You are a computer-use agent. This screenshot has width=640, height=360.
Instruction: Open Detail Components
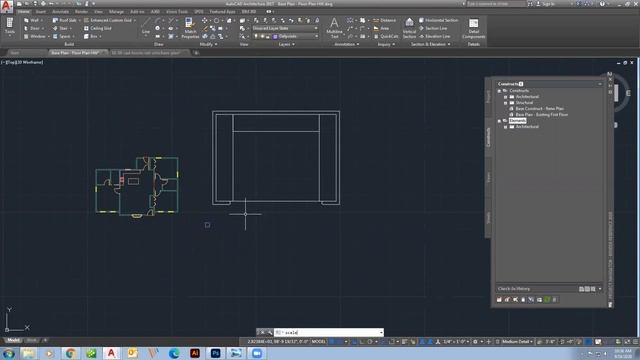[473, 28]
